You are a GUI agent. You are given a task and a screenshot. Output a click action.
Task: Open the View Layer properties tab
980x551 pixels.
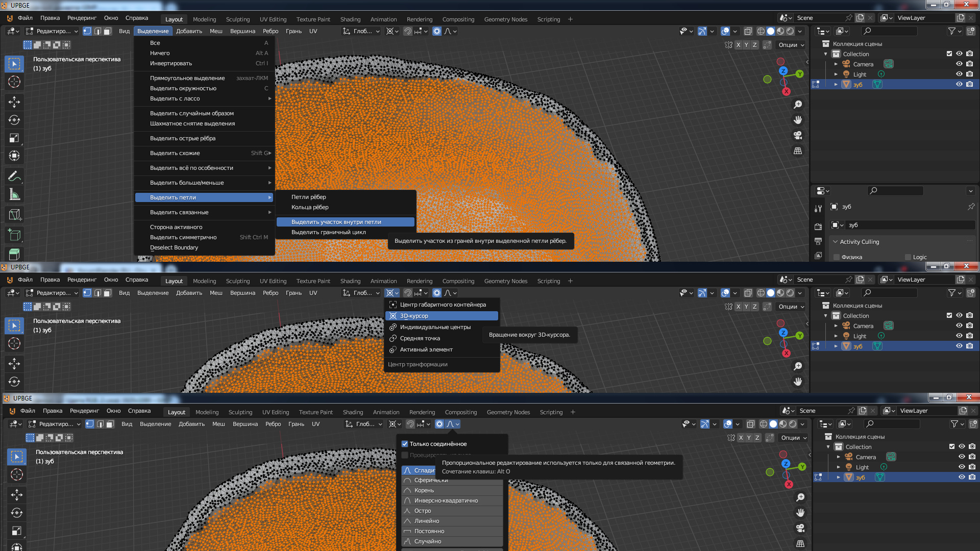coord(818,256)
